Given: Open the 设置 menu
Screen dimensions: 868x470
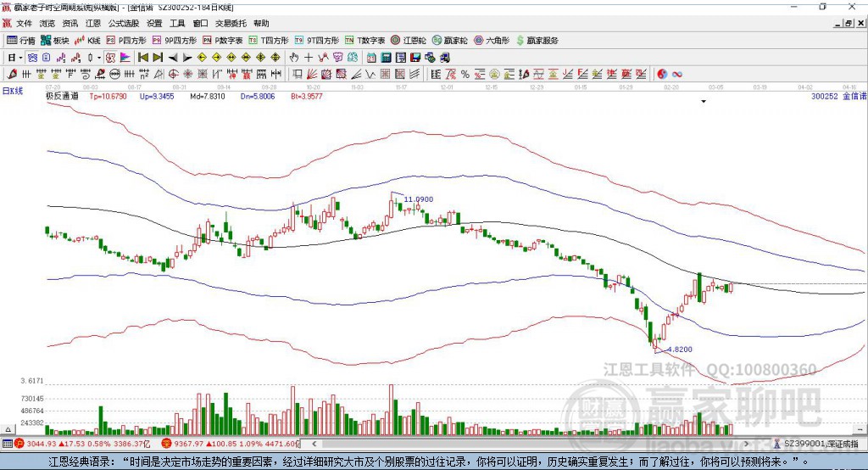Looking at the screenshot, I should click(154, 23).
